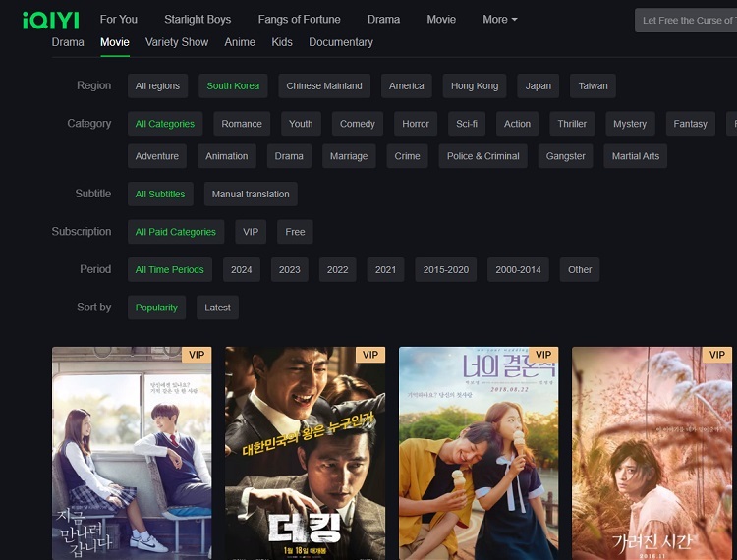Choose the Thriller category
The height and width of the screenshot is (560, 737).
(572, 124)
